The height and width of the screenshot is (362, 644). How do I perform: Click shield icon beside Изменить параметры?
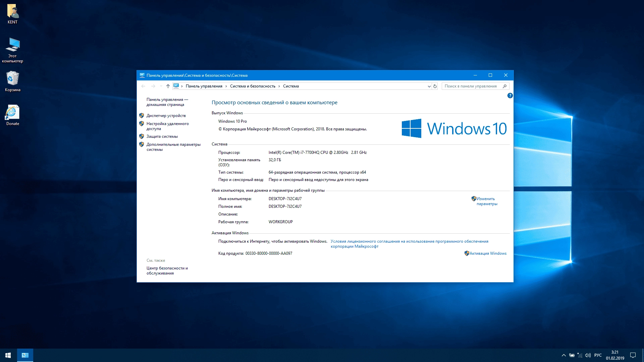point(474,199)
